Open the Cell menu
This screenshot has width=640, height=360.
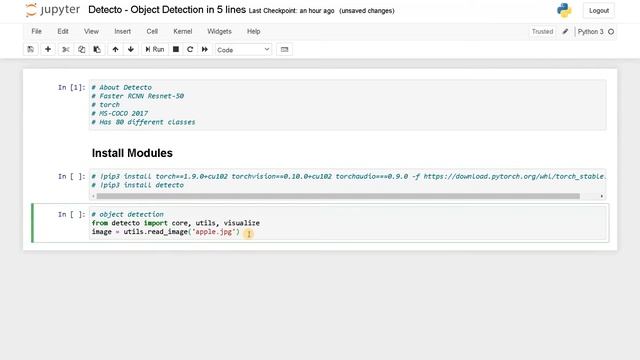152,31
